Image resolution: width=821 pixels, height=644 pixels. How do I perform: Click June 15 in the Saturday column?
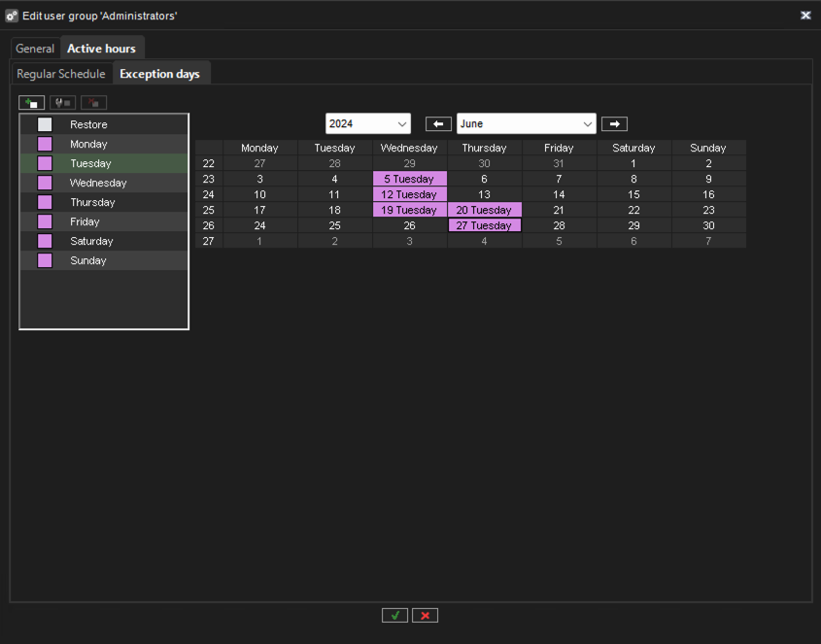633,194
